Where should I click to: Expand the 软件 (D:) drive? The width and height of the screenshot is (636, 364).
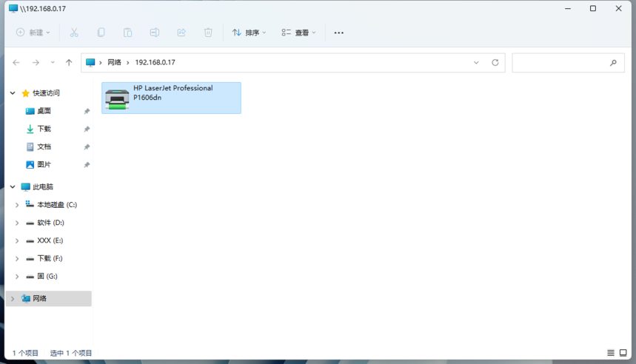[17, 223]
